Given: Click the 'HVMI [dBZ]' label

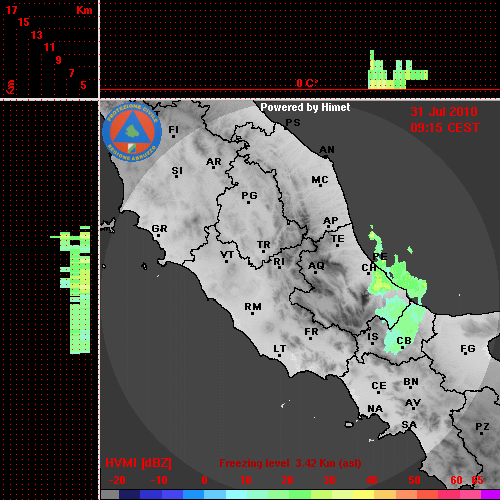Looking at the screenshot, I should (x=138, y=463).
